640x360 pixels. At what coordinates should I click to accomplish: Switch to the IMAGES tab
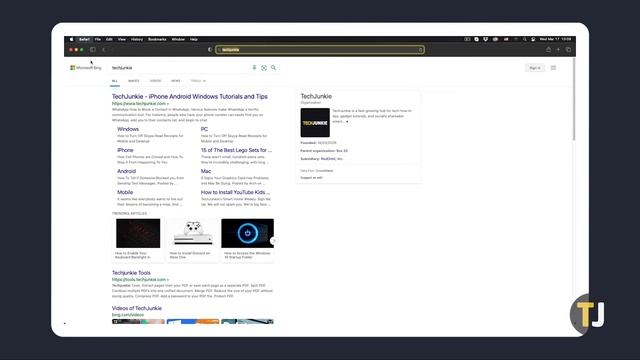pos(133,81)
